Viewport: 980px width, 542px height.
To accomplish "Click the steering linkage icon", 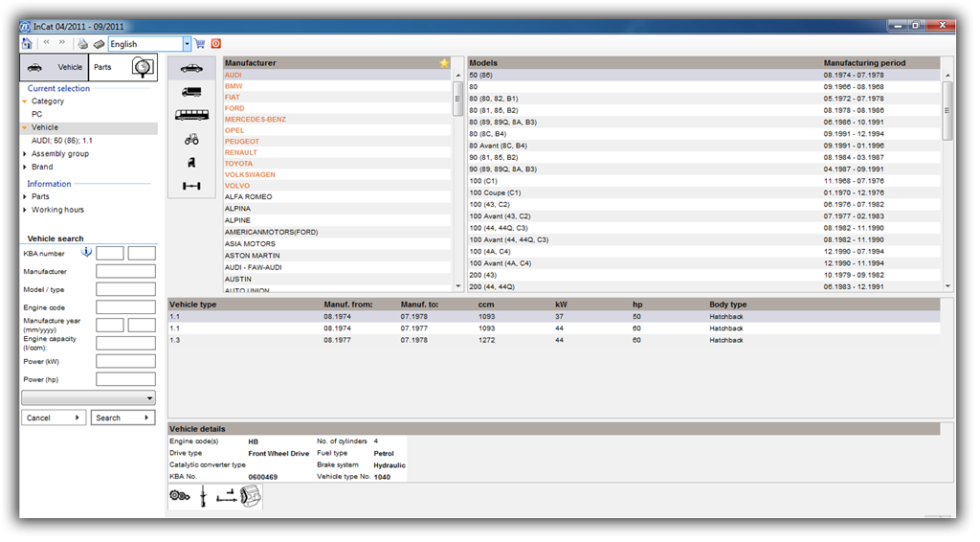I will [x=226, y=496].
